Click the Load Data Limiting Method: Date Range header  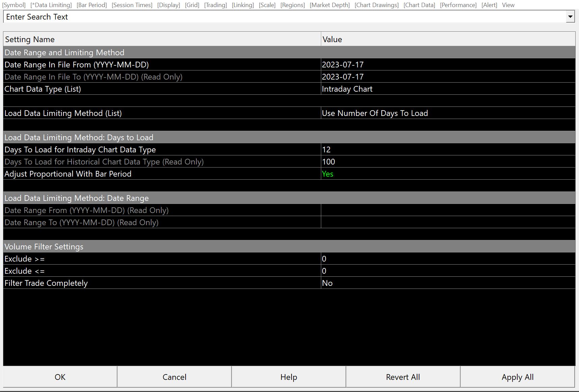tap(289, 198)
